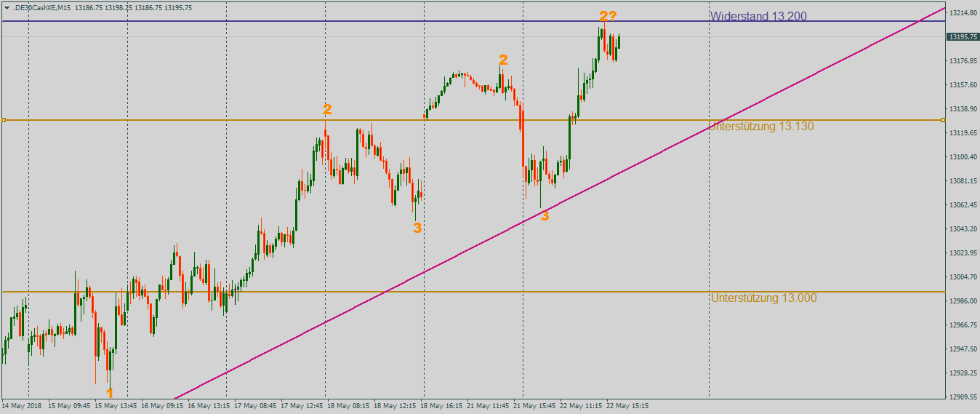Select the 'Unterstützung 13.000' text label
The width and height of the screenshot is (980, 414).
(x=763, y=298)
